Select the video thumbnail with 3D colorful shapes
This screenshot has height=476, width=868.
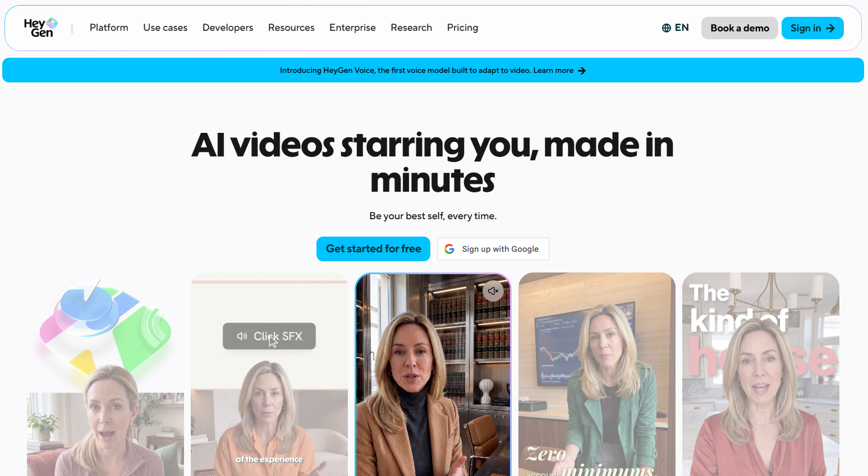[x=105, y=375]
